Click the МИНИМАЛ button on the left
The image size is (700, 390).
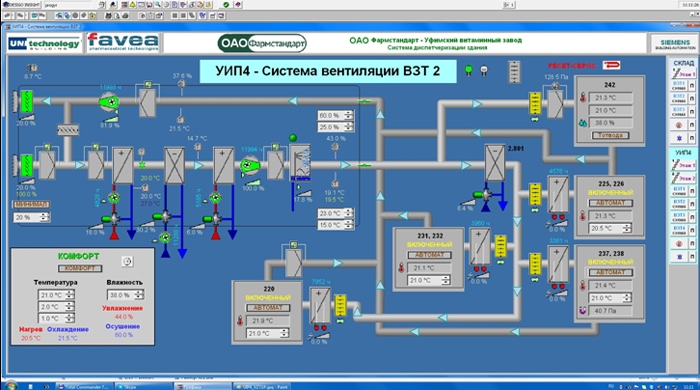(31, 204)
